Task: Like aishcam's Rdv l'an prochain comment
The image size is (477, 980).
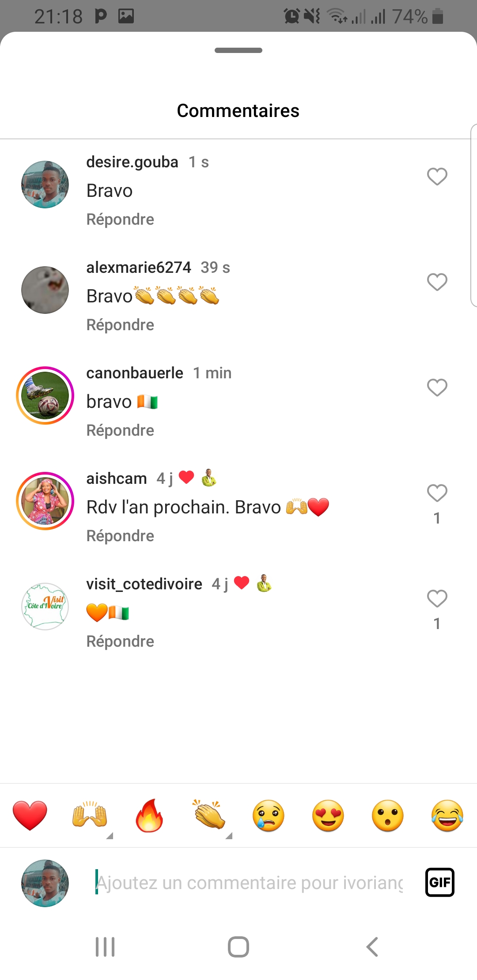Action: [437, 493]
